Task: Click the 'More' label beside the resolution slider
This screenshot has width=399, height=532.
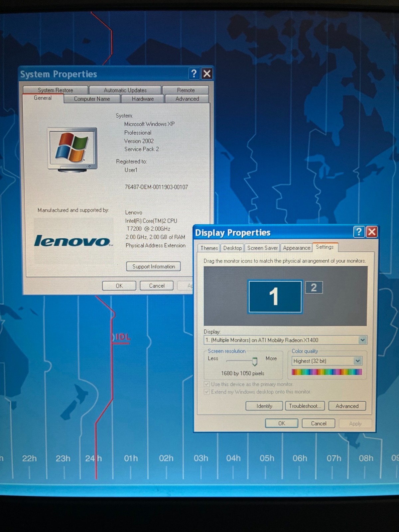Action: click(x=271, y=358)
